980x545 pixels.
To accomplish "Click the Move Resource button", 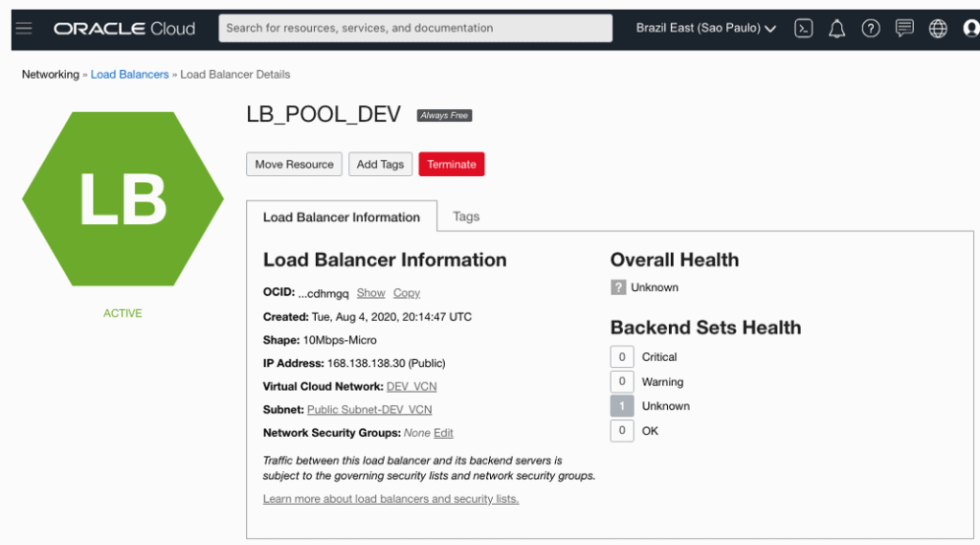I will click(x=294, y=165).
